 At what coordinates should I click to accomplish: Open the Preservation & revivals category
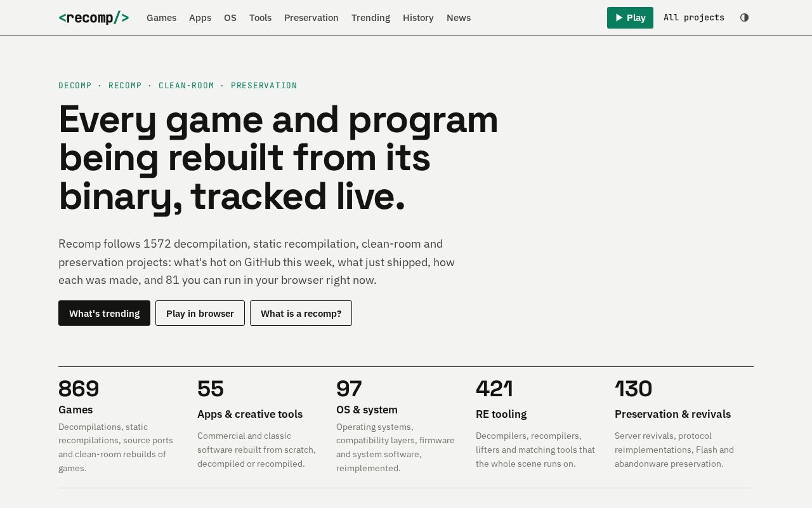tap(672, 414)
